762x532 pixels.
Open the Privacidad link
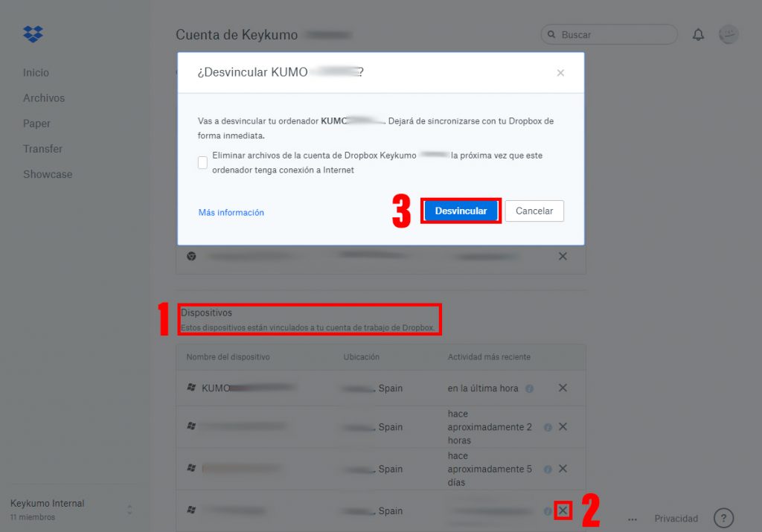click(676, 519)
